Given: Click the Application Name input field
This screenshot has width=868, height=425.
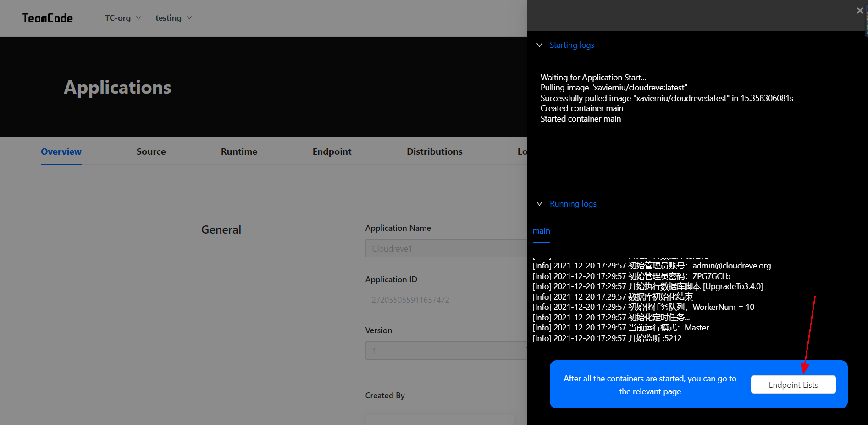Looking at the screenshot, I should (445, 248).
